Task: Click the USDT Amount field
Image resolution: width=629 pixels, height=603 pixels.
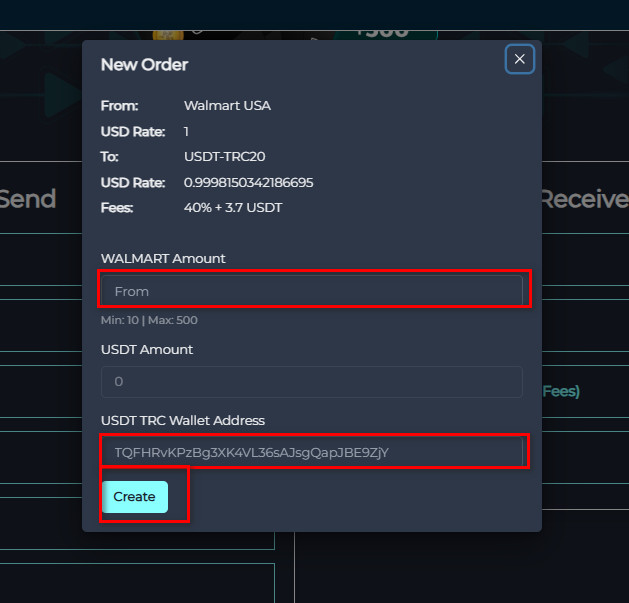Action: click(312, 382)
